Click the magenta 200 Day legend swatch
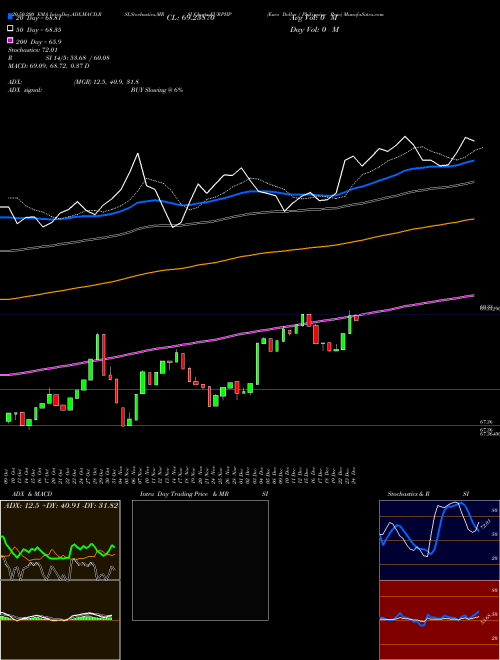Image resolution: width=500 pixels, height=660 pixels. tap(10, 40)
